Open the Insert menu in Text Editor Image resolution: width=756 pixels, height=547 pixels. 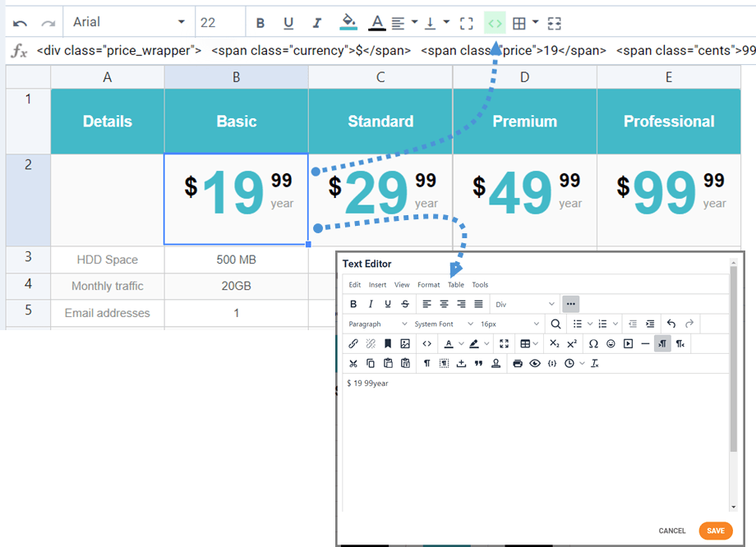pyautogui.click(x=377, y=285)
